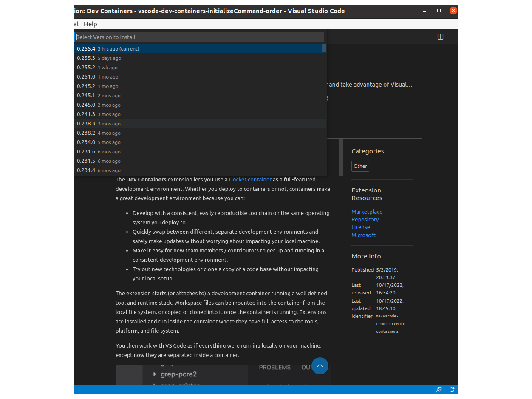Open the Repository resource link
This screenshot has width=532, height=399.
coord(365,219)
